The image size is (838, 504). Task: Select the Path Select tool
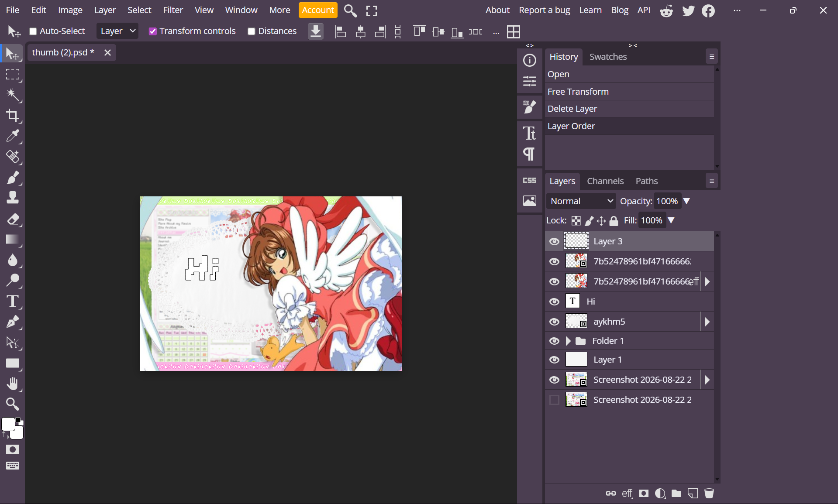pyautogui.click(x=13, y=343)
